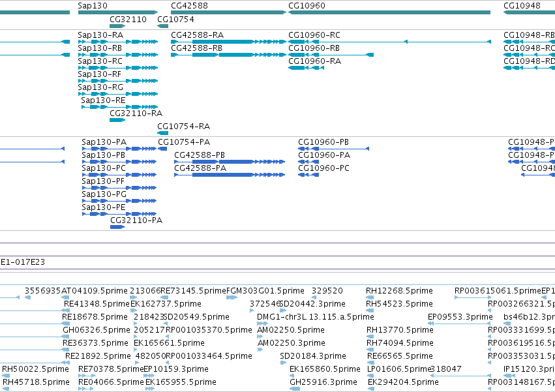Screen dimensions: 555x392
Task: Select the RP001035370.5prime EST label
Action: click(x=209, y=330)
